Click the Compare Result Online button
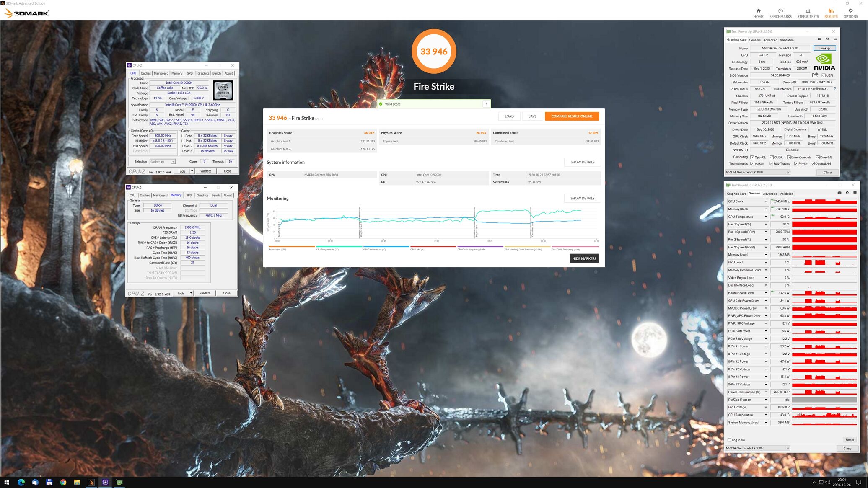This screenshot has width=868, height=488. (x=572, y=116)
